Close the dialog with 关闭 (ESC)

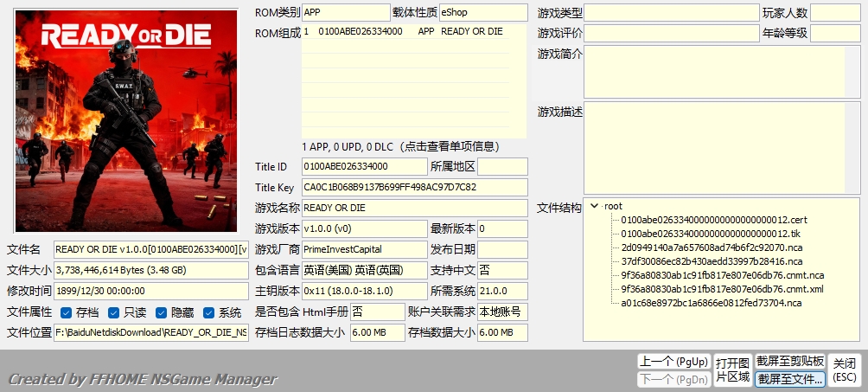click(x=844, y=370)
